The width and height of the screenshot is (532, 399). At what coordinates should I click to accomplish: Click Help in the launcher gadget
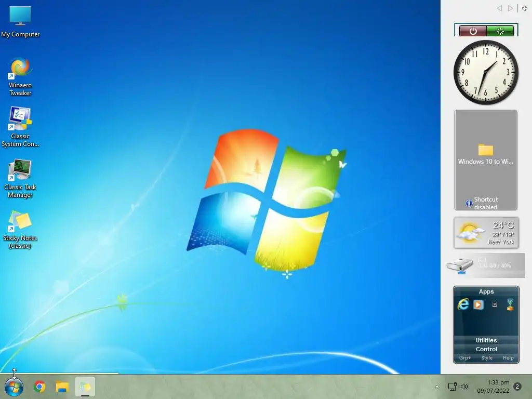pyautogui.click(x=508, y=358)
